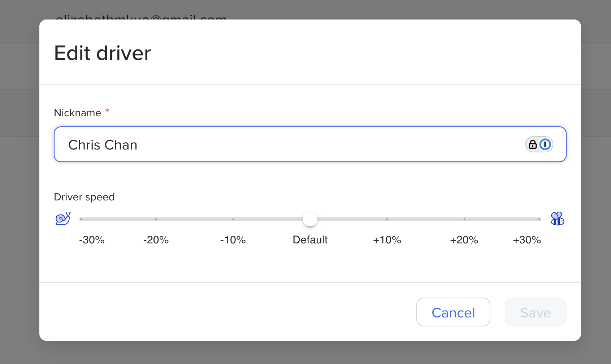This screenshot has height=364, width=611.
Task: Click the Edit driver heading
Action: (103, 53)
